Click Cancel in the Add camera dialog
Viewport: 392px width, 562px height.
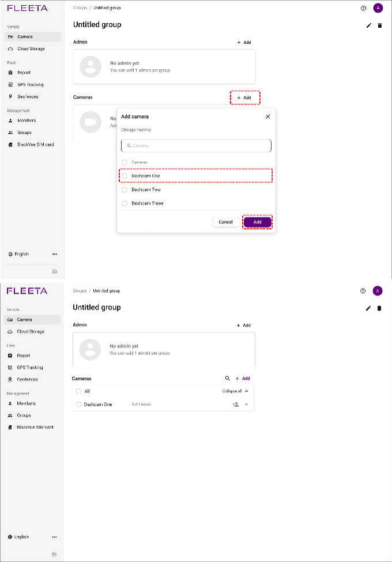pyautogui.click(x=225, y=222)
